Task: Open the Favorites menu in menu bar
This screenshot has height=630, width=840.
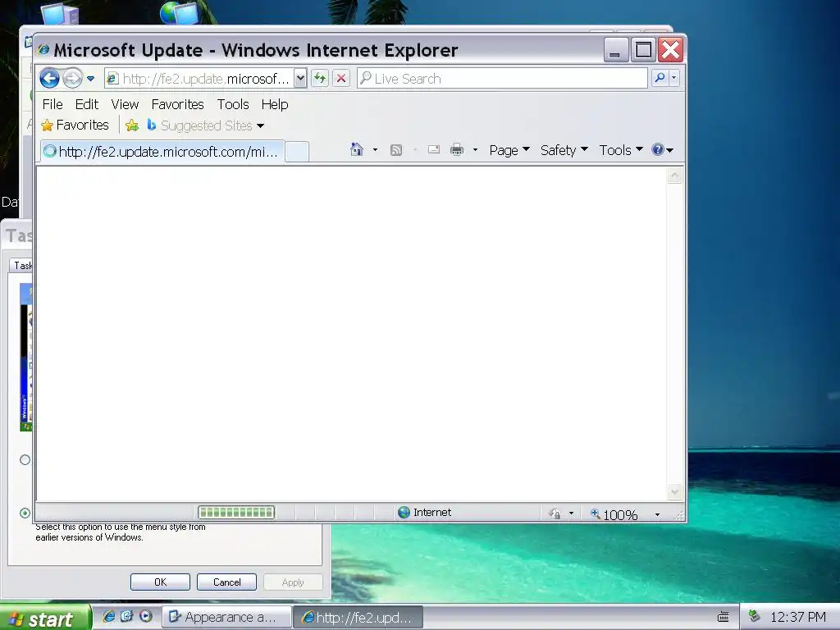Action: 177,104
